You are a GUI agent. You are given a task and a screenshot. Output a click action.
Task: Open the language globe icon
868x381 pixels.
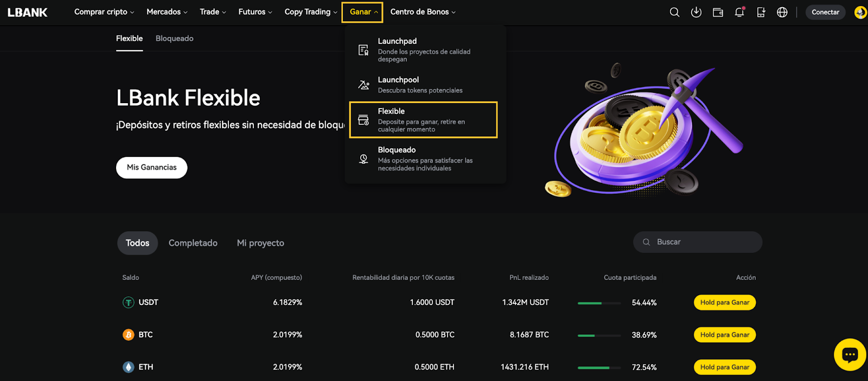pos(782,12)
